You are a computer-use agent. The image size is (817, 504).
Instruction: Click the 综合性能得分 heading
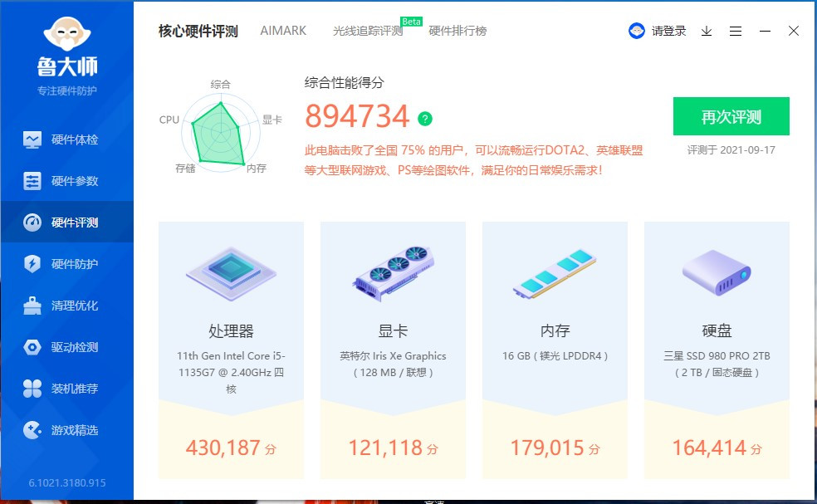tap(345, 82)
